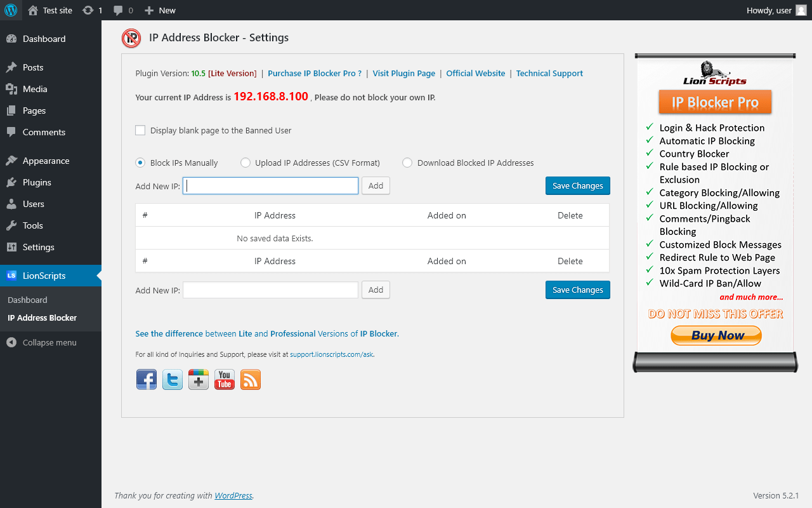Viewport: 812px width, 508px height.
Task: Focus the top Add New IP field
Action: 270,185
